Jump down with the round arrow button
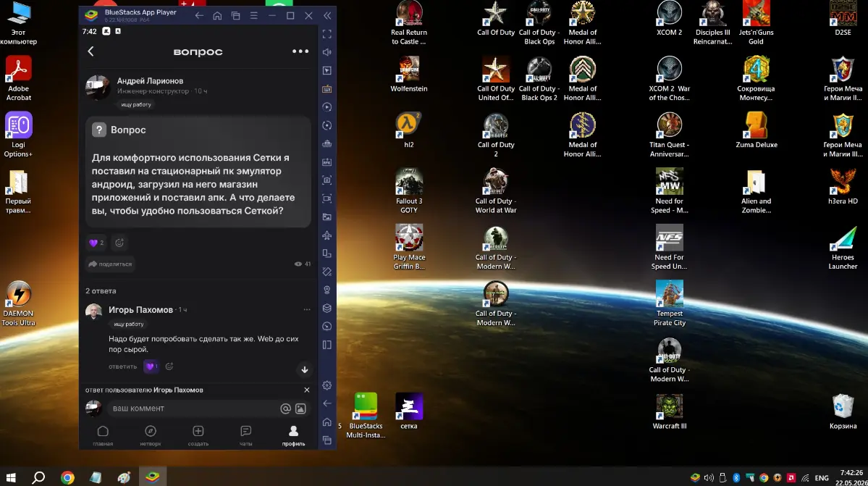Image resolution: width=868 pixels, height=486 pixels. (x=305, y=369)
